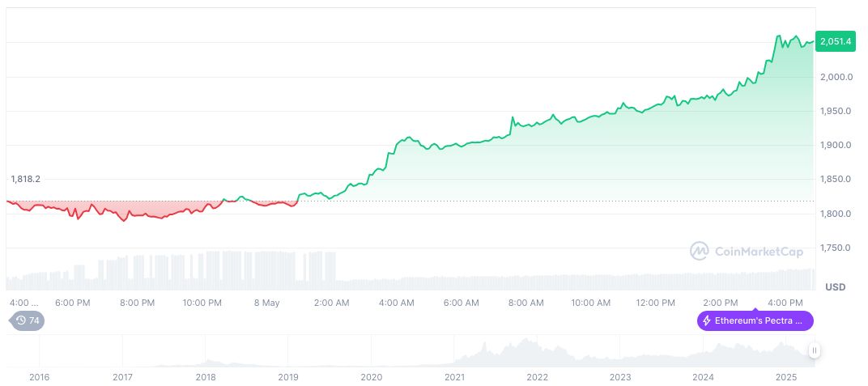Pick 2021 on the year navigator
This screenshot has height=386, width=868.
click(455, 377)
